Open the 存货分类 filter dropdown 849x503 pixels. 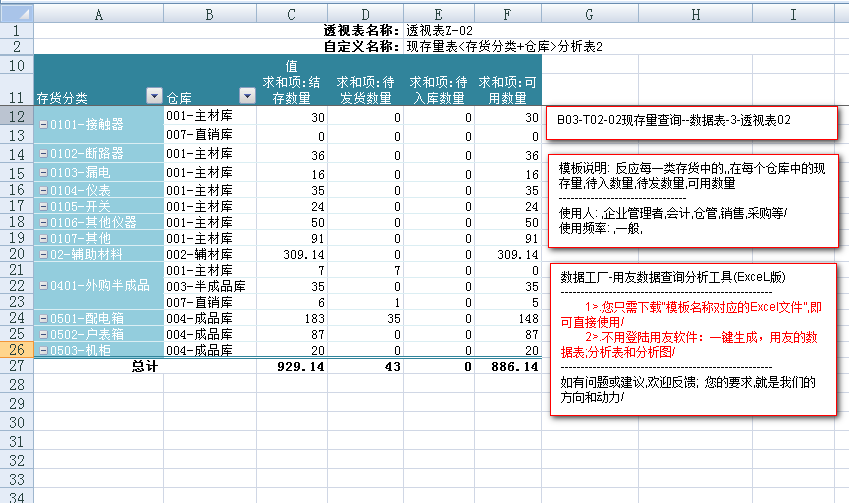pos(153,96)
